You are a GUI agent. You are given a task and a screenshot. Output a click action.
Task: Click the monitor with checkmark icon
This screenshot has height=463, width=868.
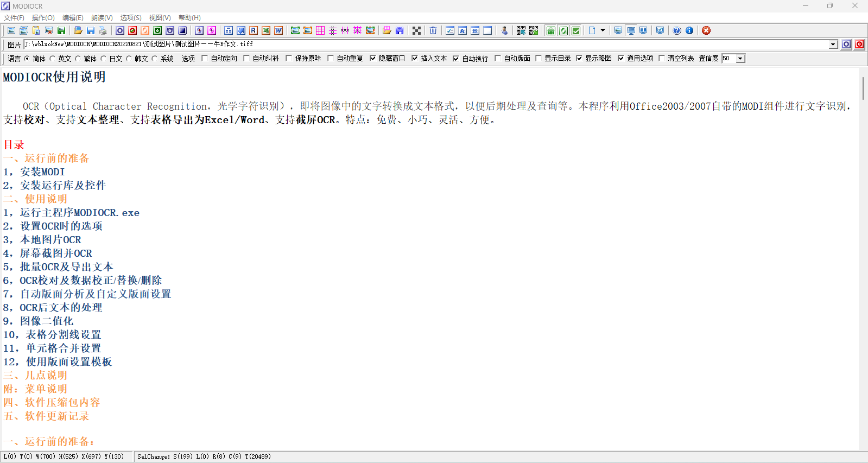[x=660, y=30]
